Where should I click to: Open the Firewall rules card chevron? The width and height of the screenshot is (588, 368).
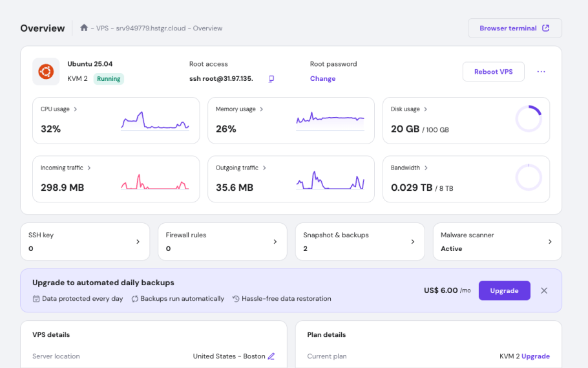pyautogui.click(x=275, y=242)
